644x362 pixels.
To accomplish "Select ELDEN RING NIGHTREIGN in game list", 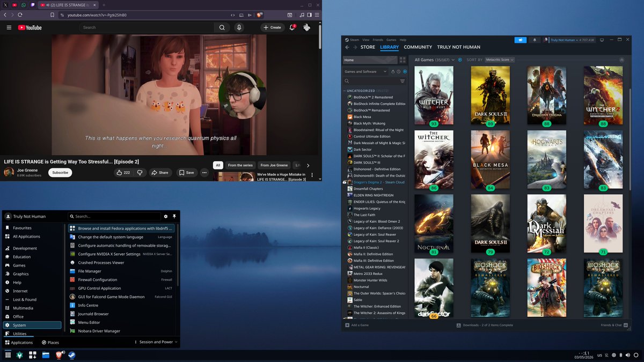I will pos(372,195).
